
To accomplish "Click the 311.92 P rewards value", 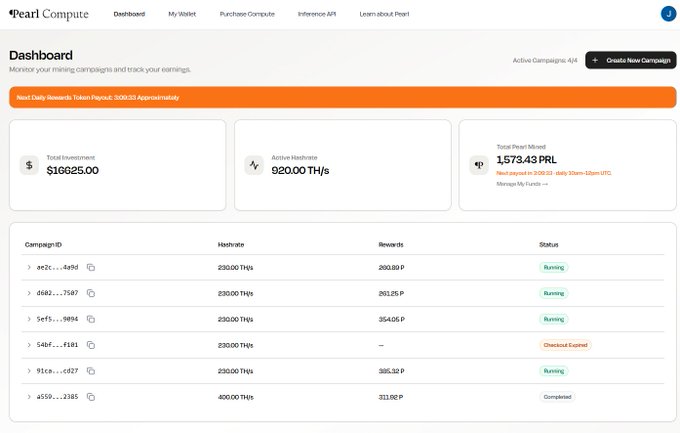I will (x=391, y=397).
